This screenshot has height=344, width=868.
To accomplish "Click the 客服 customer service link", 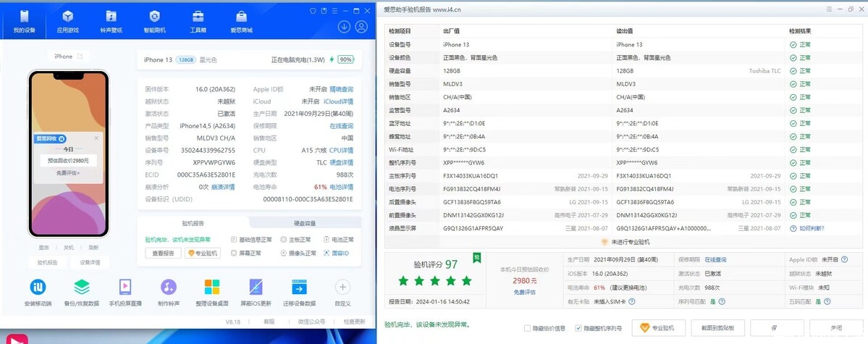I will [x=269, y=322].
